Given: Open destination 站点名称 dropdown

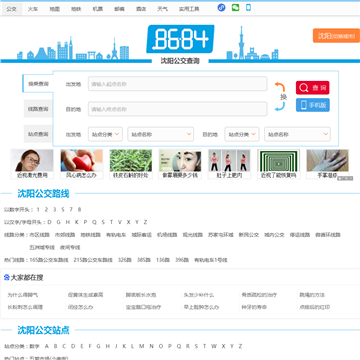Looking at the screenshot, I should [x=297, y=134].
